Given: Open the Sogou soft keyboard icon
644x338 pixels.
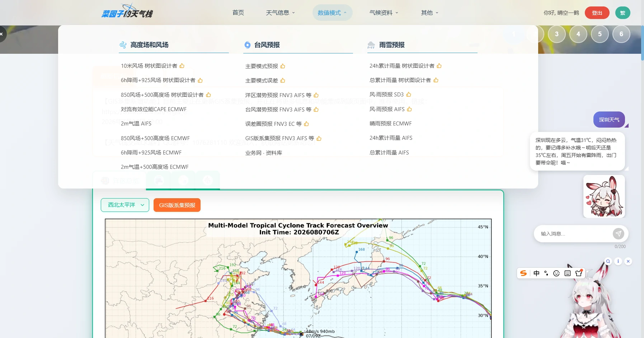Looking at the screenshot, I should point(568,273).
